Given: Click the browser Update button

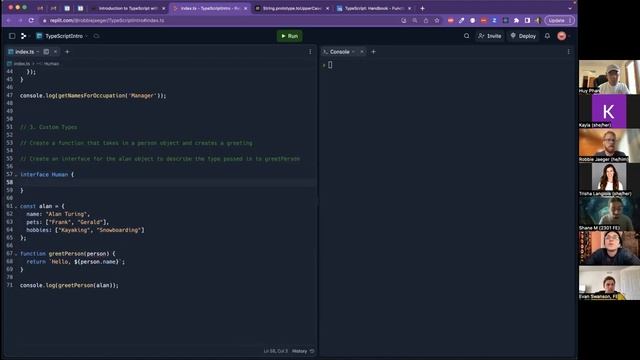Looking at the screenshot, I should click(560, 20).
